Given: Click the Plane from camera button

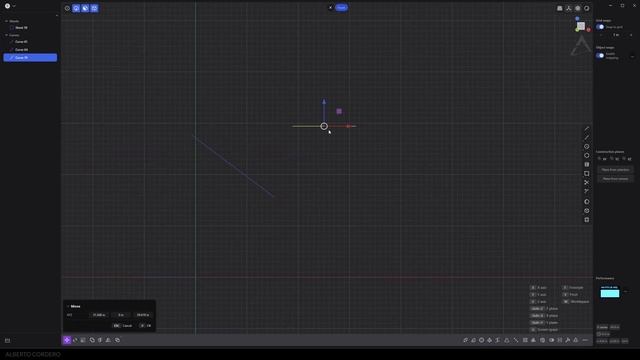Looking at the screenshot, I should click(x=616, y=179).
